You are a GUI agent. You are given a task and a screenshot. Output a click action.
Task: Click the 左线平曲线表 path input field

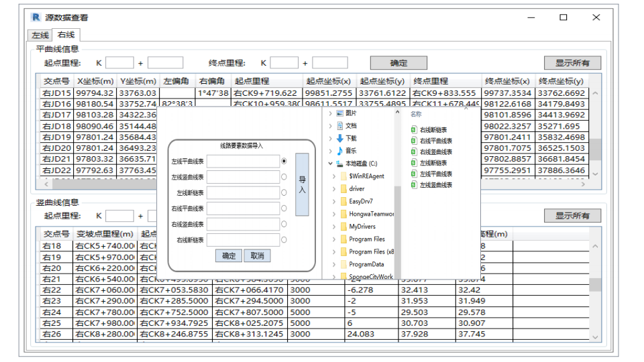243,162
